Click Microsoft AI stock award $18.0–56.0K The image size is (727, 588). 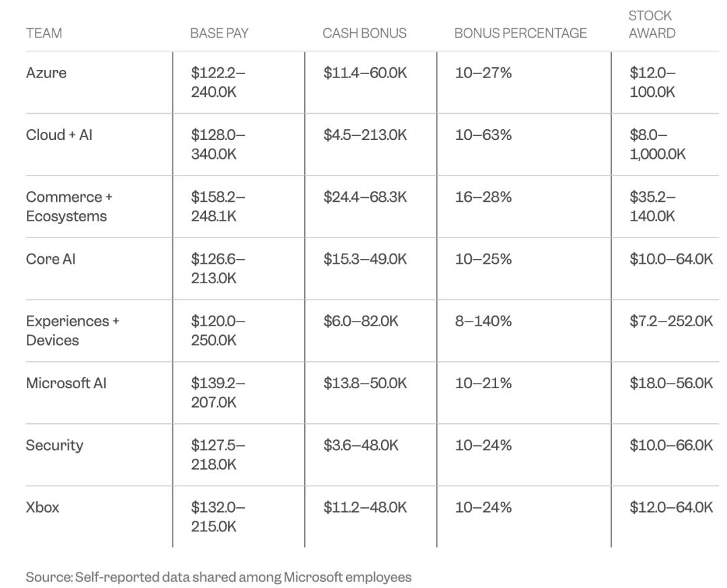[x=671, y=383]
